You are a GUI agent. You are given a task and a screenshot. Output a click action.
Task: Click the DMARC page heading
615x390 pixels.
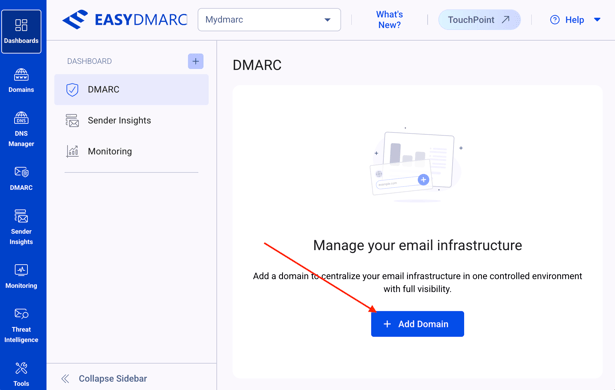point(257,65)
